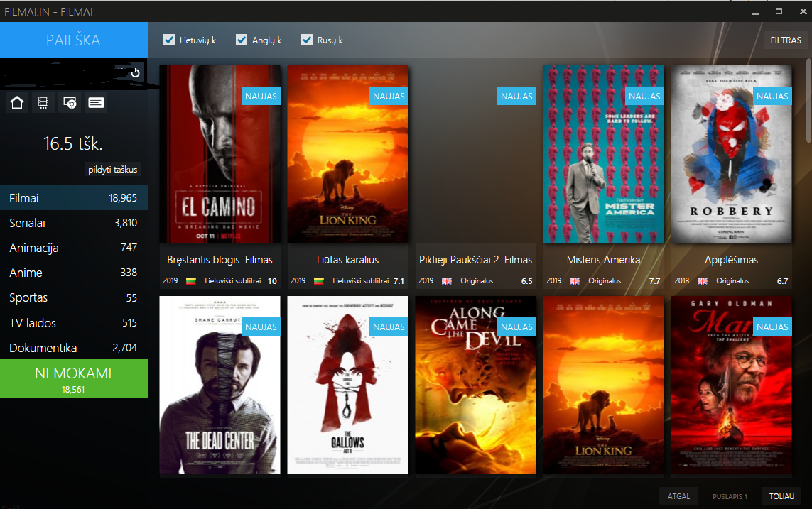
Task: Click Lietuviški subtitrai under Liūtas karalius
Action: (360, 281)
